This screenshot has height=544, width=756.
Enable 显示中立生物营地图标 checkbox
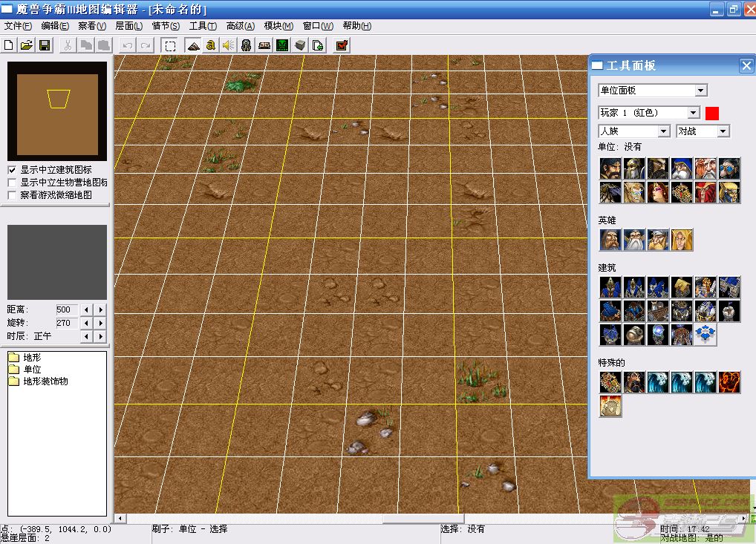tap(12, 183)
